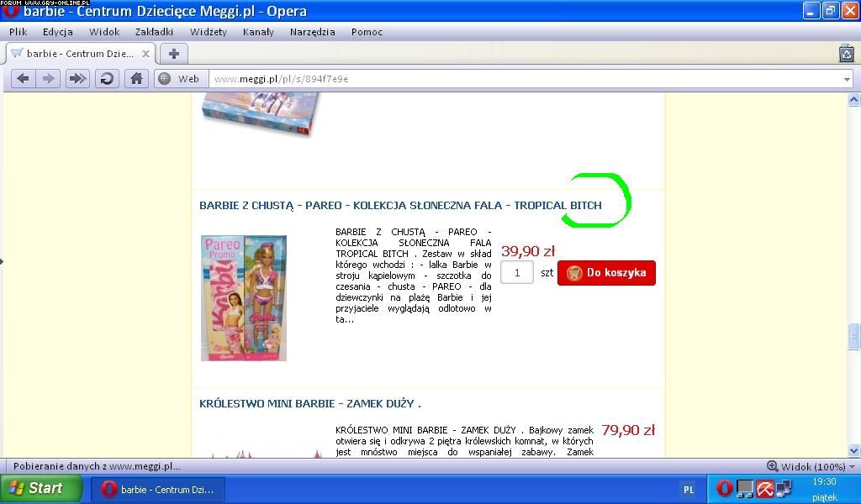Screen dimensions: 861x504
Task: Open the closed tabs trash icon
Action: pos(846,54)
